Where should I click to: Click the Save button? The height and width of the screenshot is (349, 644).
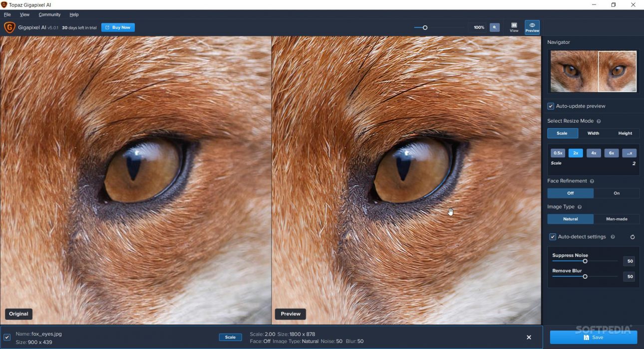(594, 337)
